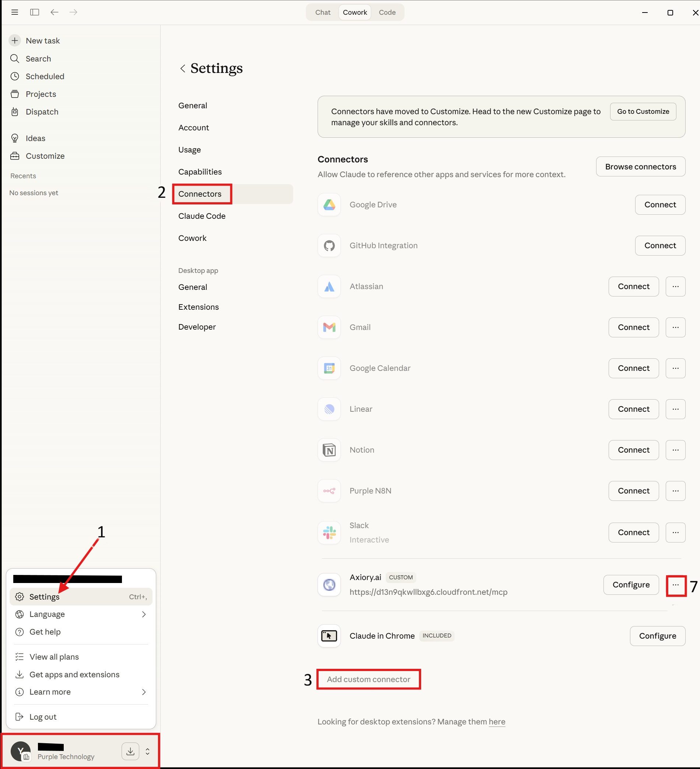Screen dimensions: 700x769
Task: Open Projects in the sidebar
Action: point(33,94)
